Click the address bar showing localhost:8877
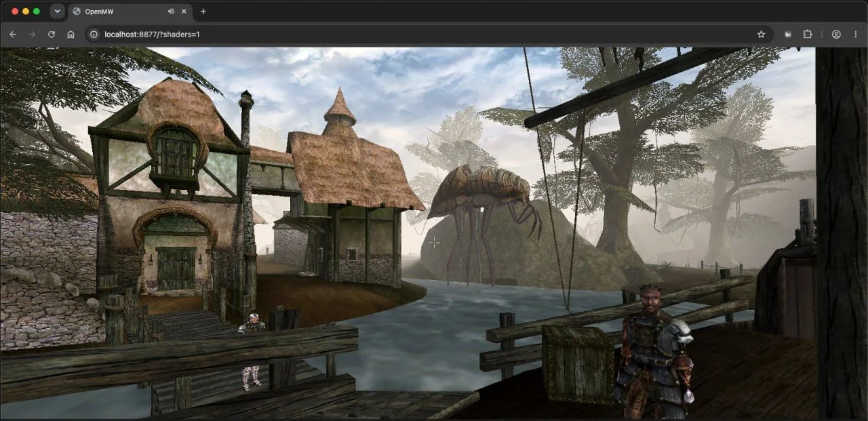868x421 pixels. coord(429,34)
